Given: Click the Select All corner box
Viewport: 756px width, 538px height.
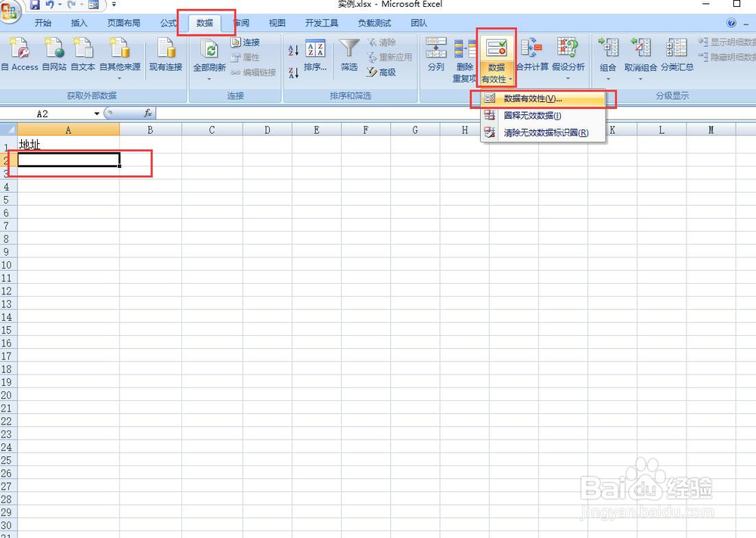Looking at the screenshot, I should click(x=8, y=129).
